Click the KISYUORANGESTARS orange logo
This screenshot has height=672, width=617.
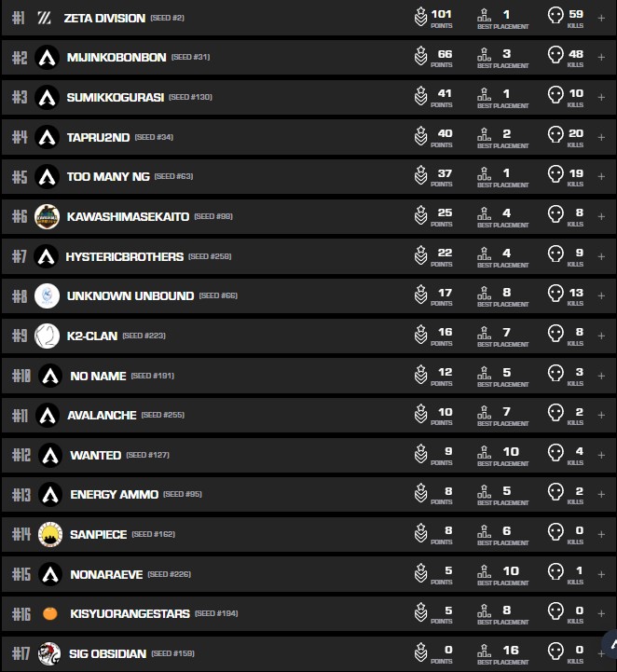(50, 613)
